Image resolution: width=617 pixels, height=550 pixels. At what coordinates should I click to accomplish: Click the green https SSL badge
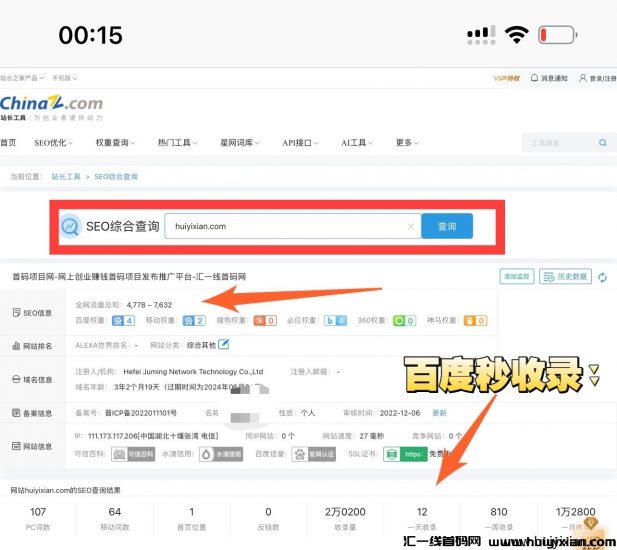(x=405, y=454)
